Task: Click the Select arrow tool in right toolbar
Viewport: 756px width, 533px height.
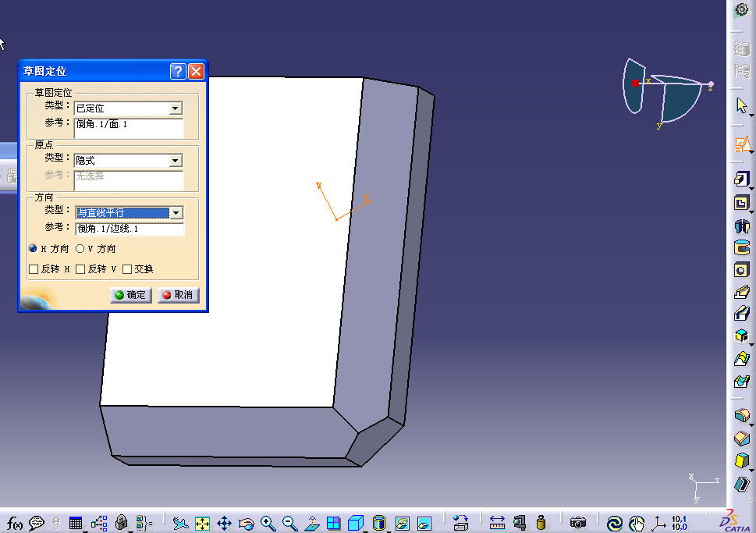Action: [741, 105]
